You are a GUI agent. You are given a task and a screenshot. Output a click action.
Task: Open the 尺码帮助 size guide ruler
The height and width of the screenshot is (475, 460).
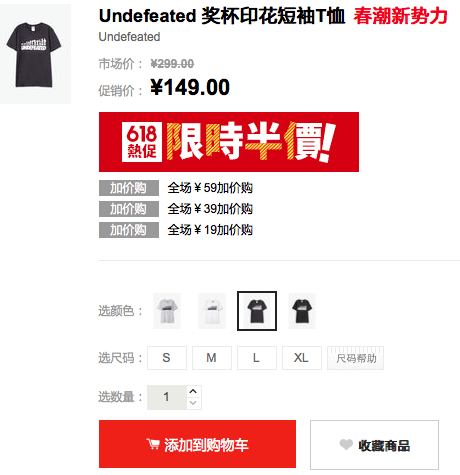(x=355, y=358)
